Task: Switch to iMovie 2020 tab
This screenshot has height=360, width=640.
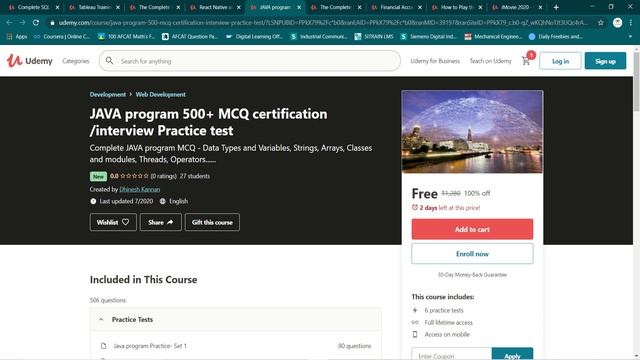Action: [x=516, y=7]
